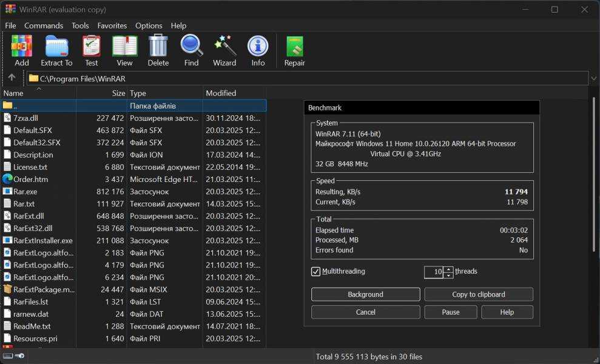This screenshot has width=600, height=364.
Task: Select the rarnew.dat file icon
Action: (x=7, y=314)
